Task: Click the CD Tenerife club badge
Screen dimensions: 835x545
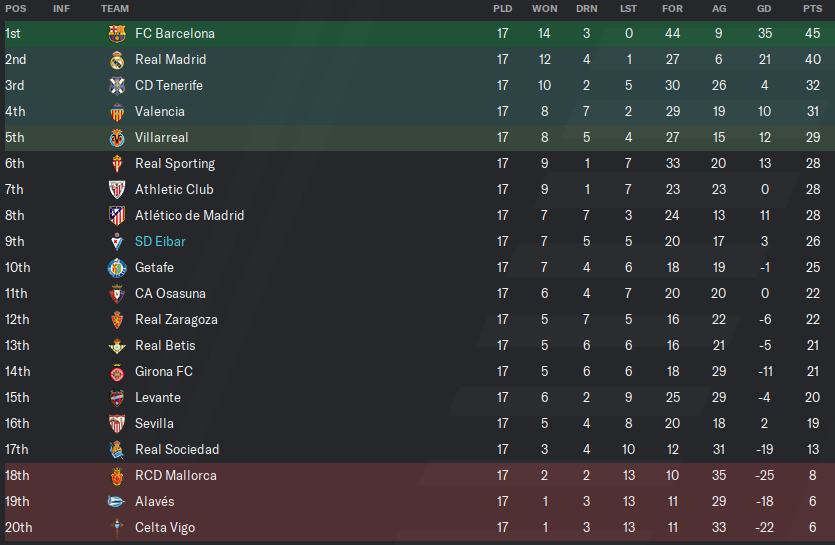Action: [x=117, y=86]
